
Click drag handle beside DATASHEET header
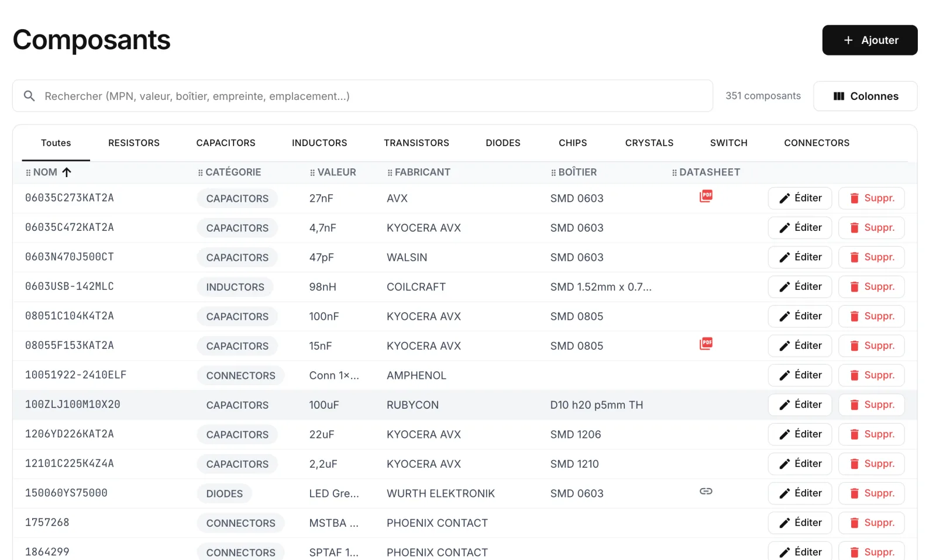(675, 173)
